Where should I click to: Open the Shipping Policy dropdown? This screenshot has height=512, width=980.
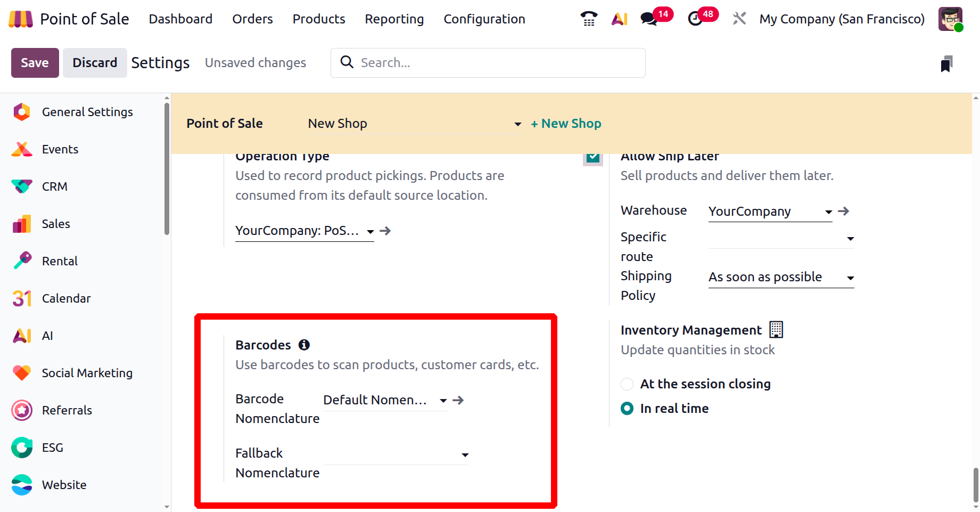(x=850, y=278)
